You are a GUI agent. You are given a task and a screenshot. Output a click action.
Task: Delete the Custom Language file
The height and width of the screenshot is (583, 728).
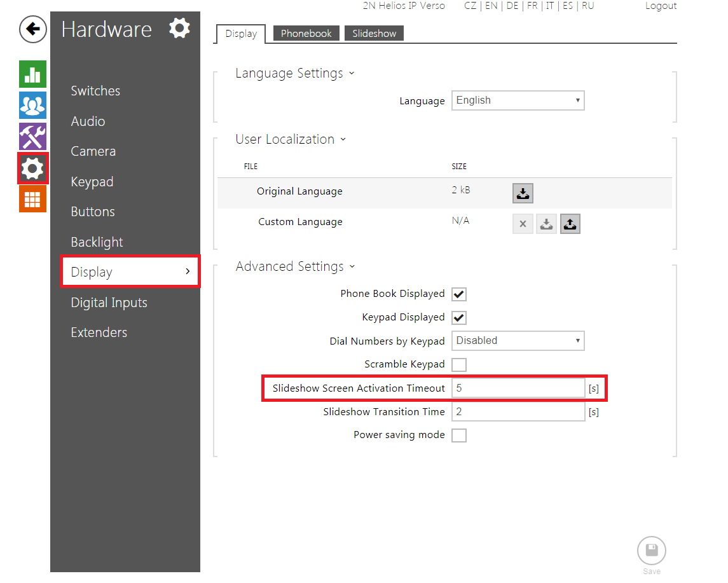coord(523,224)
